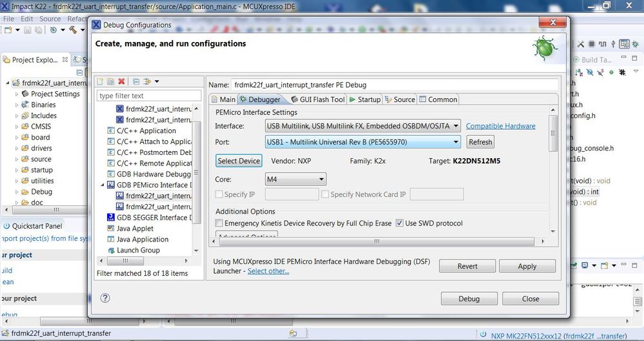Click the circular target icon in the main toolbar

53,30
